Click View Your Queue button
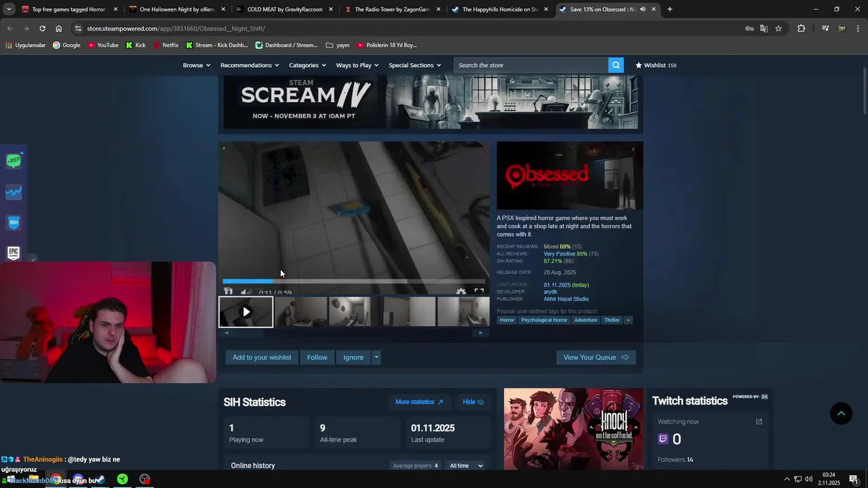 (x=596, y=357)
